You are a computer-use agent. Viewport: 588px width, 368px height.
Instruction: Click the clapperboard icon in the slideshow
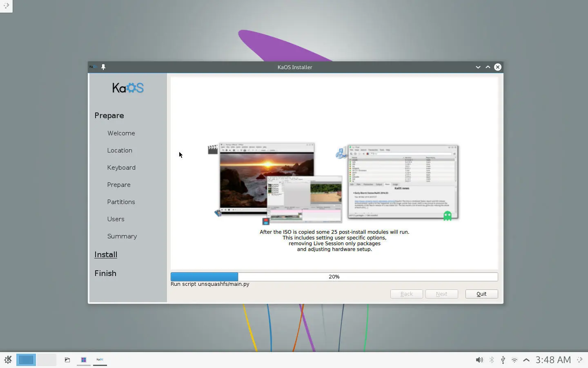click(x=213, y=150)
